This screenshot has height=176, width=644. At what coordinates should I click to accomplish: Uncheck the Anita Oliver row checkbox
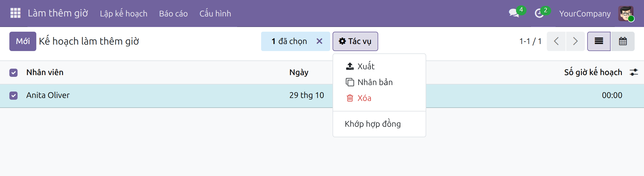[x=13, y=95]
